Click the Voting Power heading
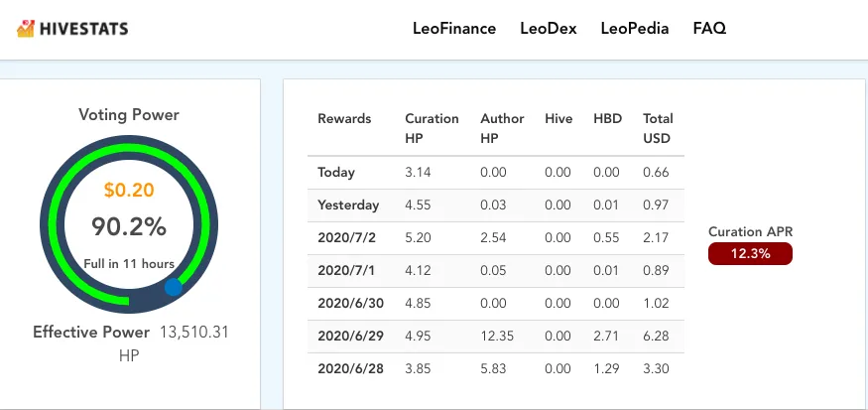Image resolution: width=868 pixels, height=410 pixels. tap(129, 115)
